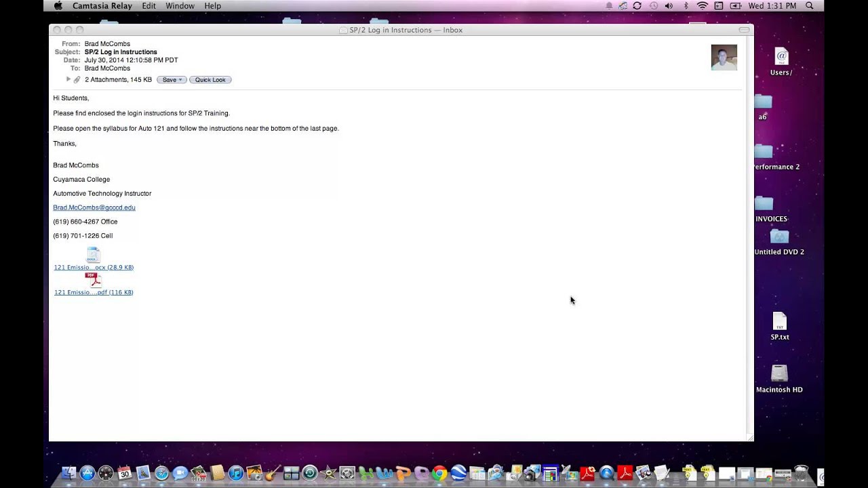Open iPhoto from the Dock

pos(254,473)
